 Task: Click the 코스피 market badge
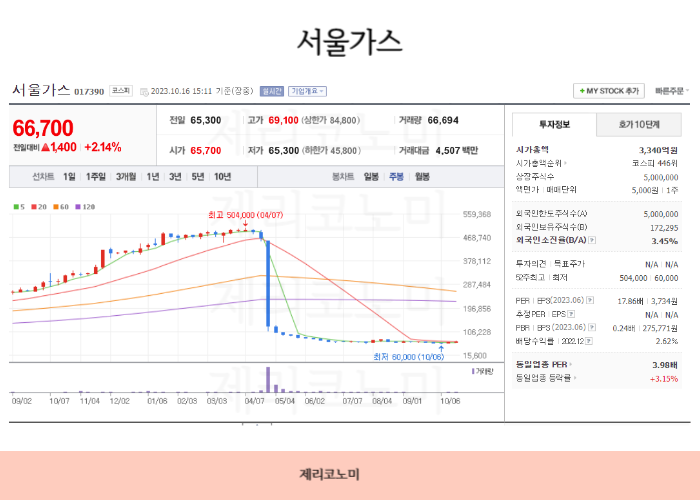[x=121, y=91]
